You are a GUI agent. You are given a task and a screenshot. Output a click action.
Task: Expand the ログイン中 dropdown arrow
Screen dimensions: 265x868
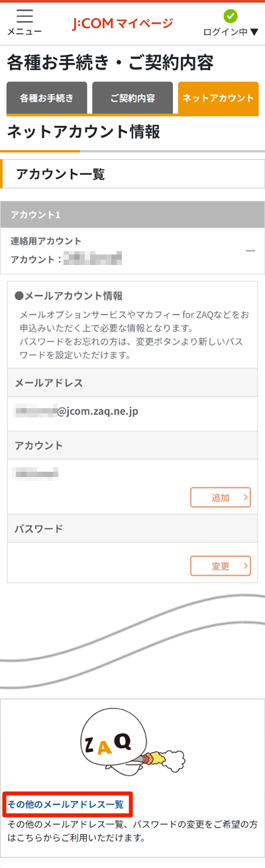pos(254,32)
